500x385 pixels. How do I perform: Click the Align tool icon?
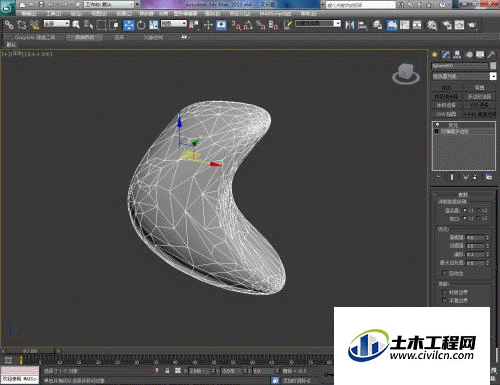click(x=362, y=25)
